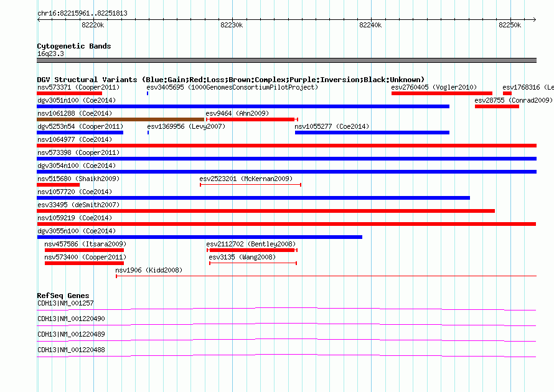Open the nsv573400 (Cooper2011) red bar

84,263
